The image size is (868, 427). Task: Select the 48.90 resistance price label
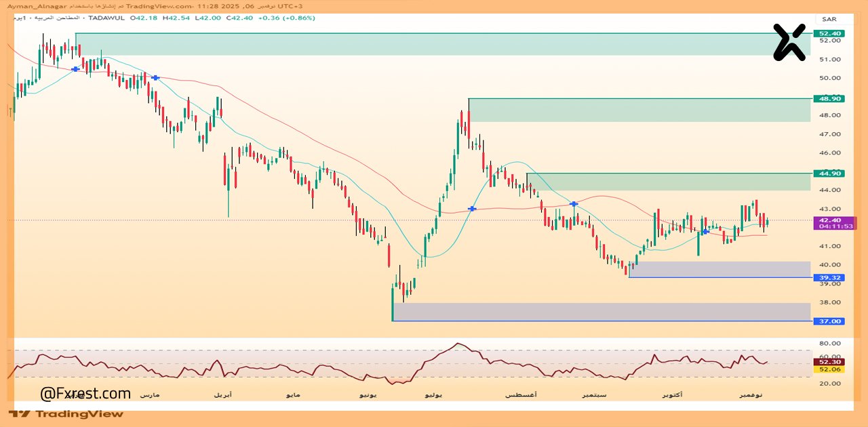click(830, 98)
